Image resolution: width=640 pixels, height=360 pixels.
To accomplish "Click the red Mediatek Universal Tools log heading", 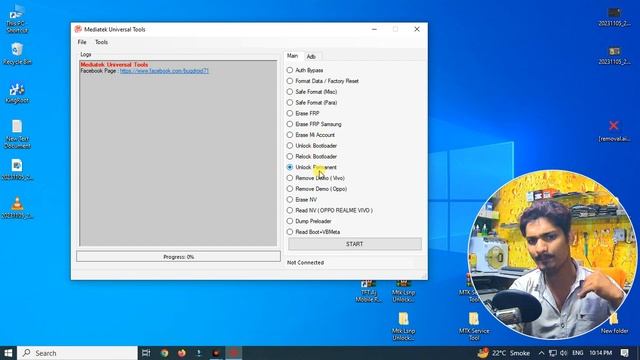I will click(114, 64).
